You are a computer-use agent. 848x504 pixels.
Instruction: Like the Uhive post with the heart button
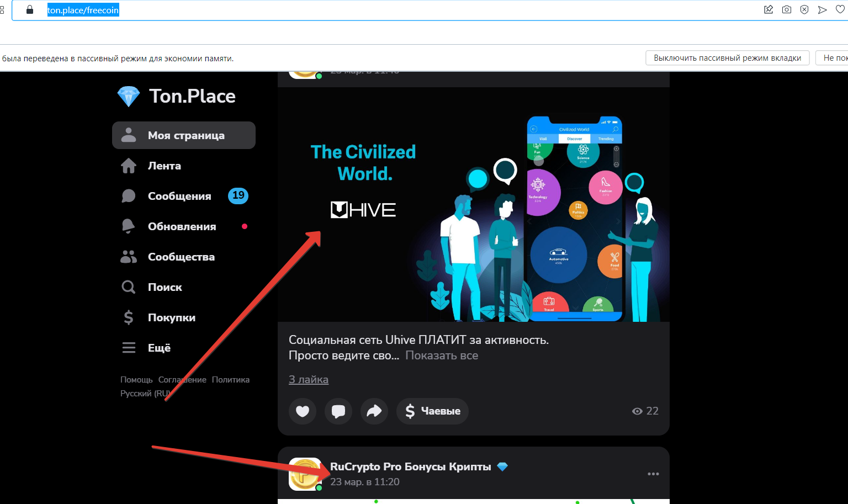click(303, 411)
